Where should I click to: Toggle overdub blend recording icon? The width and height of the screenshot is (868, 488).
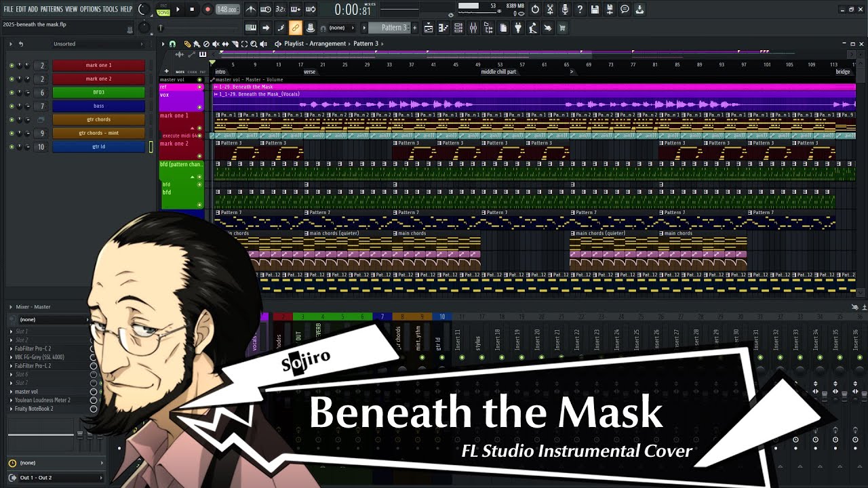click(296, 9)
